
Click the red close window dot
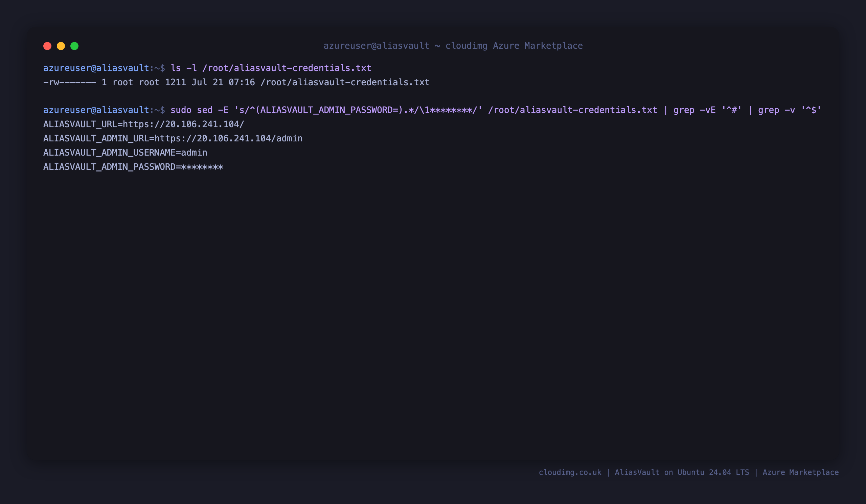click(47, 46)
